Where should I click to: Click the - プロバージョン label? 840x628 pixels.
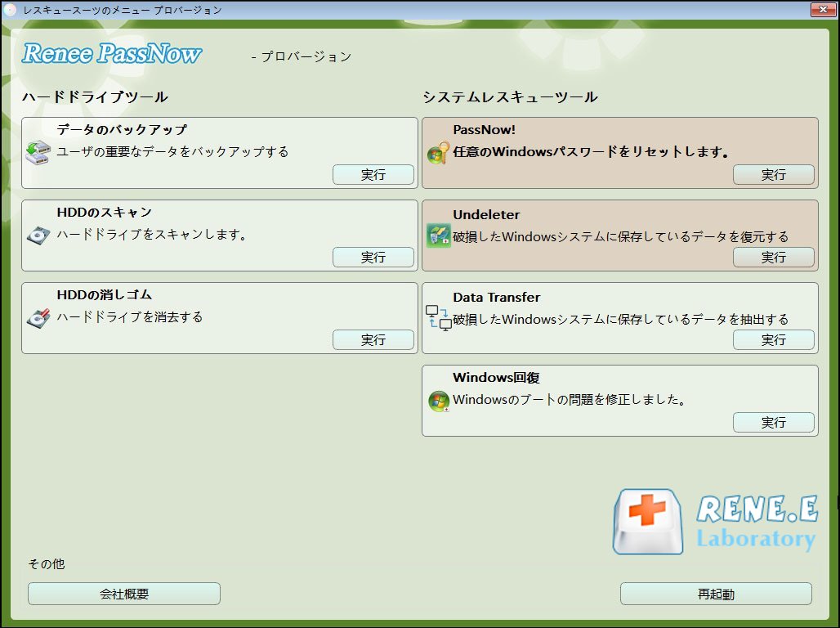(x=302, y=56)
